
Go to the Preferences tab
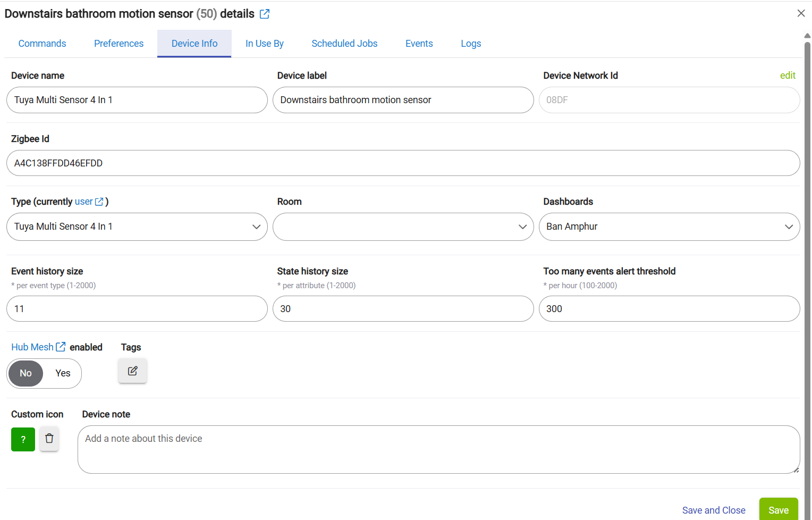(119, 44)
